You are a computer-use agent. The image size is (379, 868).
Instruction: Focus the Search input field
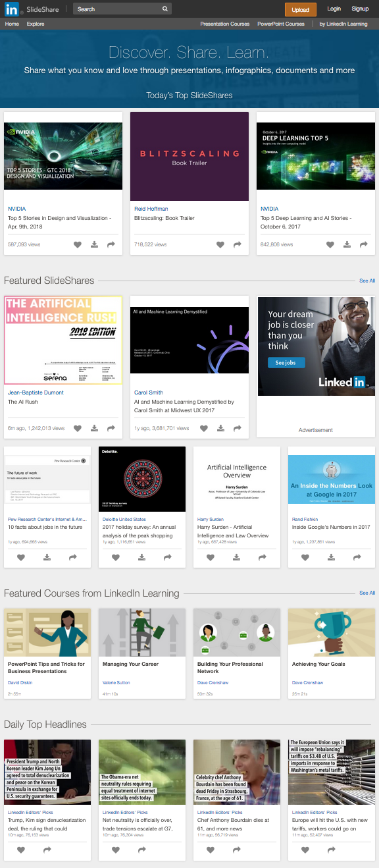(x=117, y=9)
